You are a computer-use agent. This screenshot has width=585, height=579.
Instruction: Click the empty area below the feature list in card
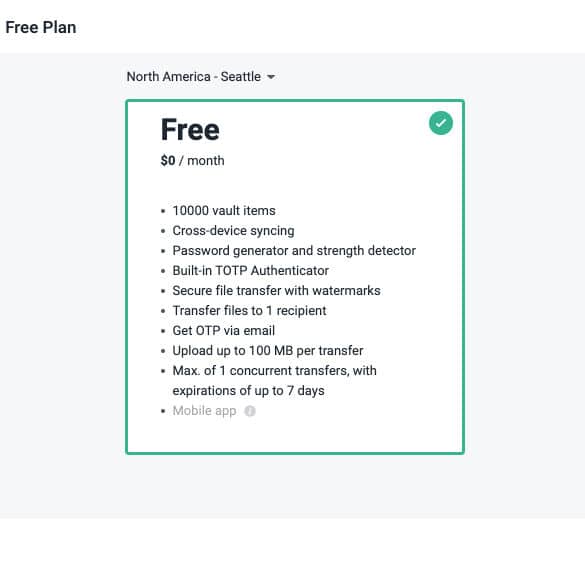point(295,435)
